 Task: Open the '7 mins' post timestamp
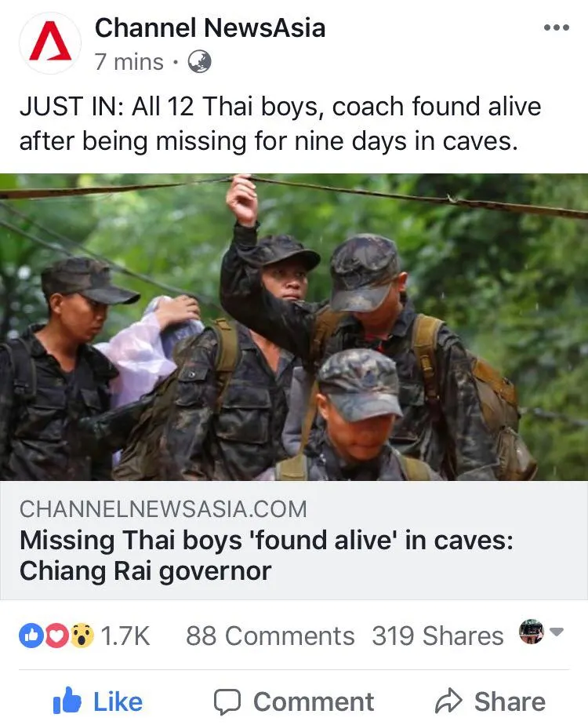pos(129,62)
